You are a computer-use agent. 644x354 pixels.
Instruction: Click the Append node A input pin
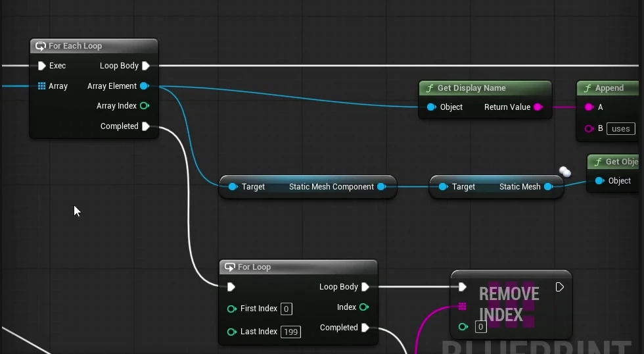click(x=589, y=107)
